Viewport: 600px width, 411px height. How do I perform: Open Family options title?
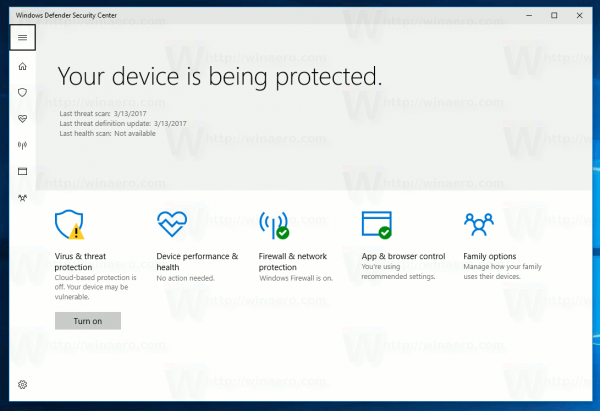click(x=489, y=256)
